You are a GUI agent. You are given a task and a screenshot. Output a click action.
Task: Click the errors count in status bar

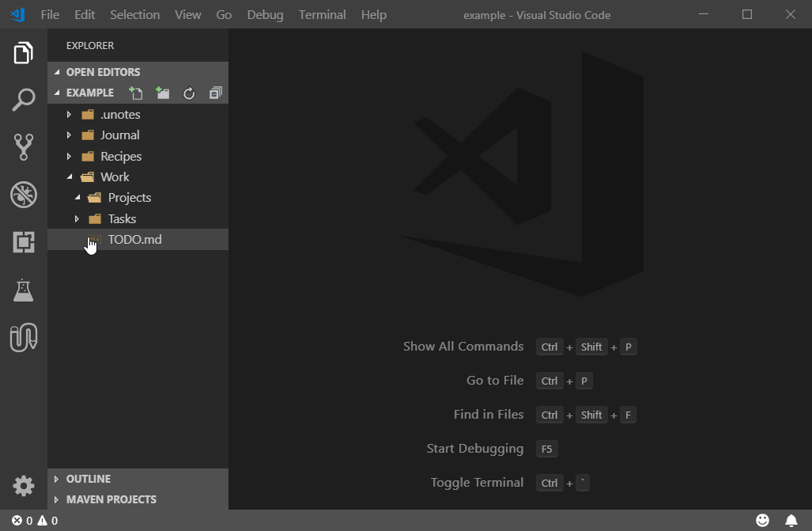tap(22, 520)
